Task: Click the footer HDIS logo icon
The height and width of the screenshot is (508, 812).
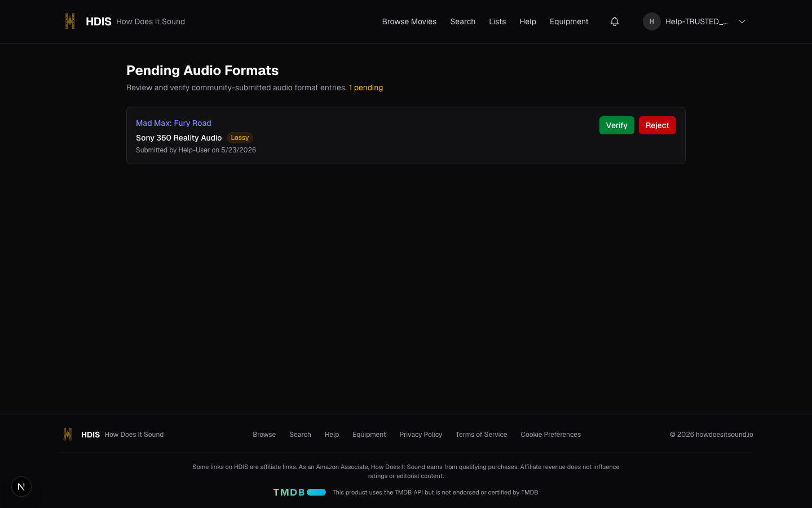Action: [x=68, y=434]
